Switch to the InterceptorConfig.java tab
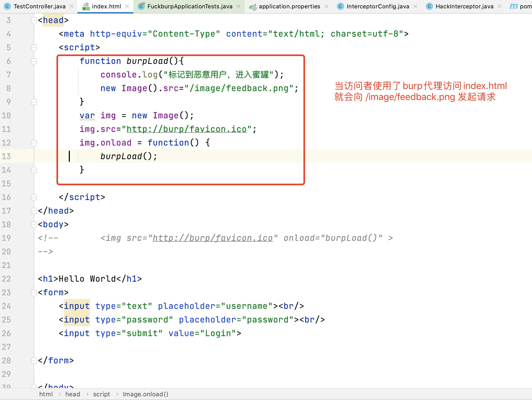 [378, 6]
